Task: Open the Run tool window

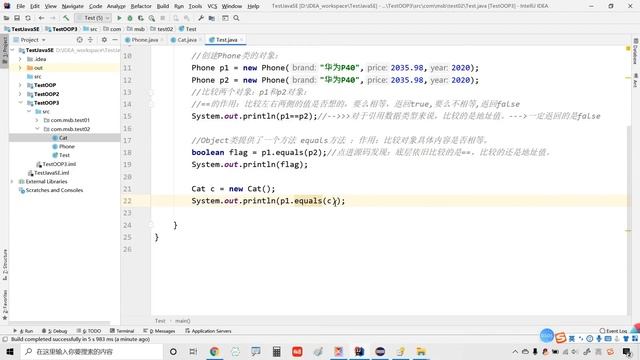Action: 23,331
